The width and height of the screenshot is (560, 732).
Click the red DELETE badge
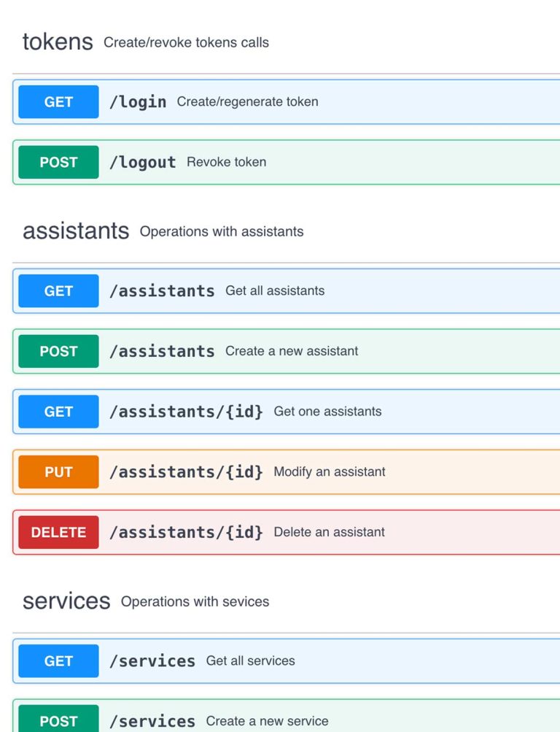58,532
